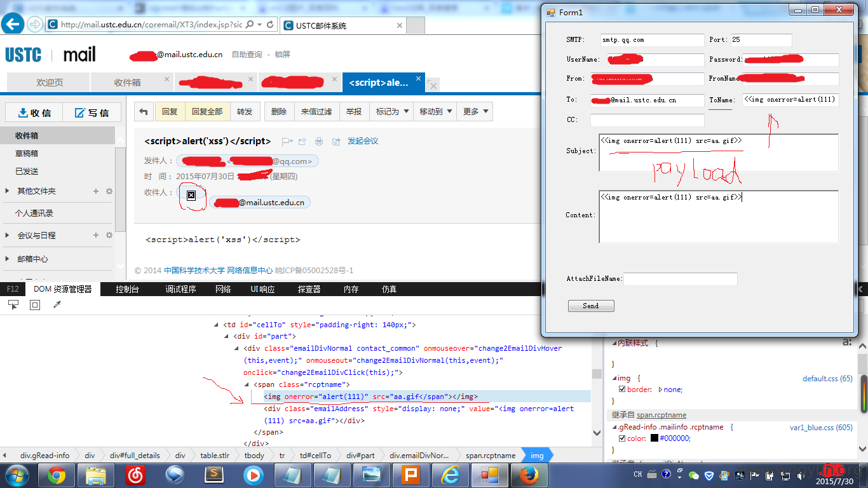Open NetEase Music from the taskbar
This screenshot has width=868, height=488.
click(135, 475)
